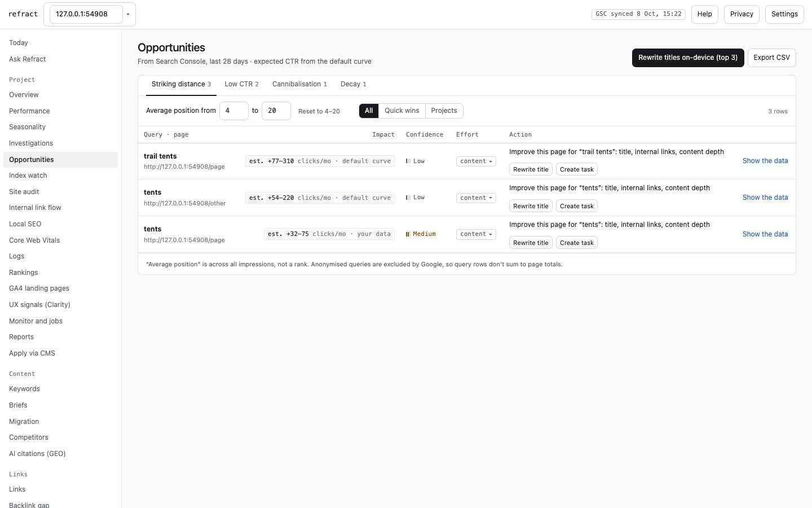
Task: Open the project selector dropdown arrow
Action: click(x=128, y=14)
